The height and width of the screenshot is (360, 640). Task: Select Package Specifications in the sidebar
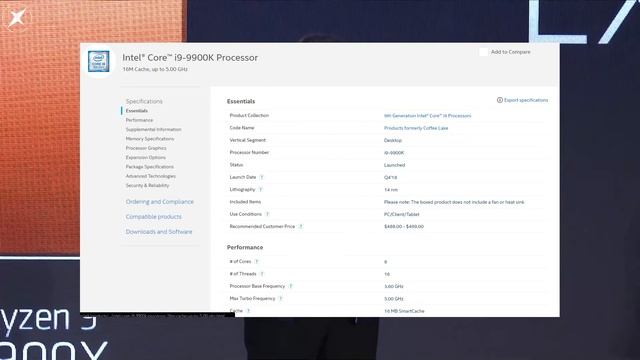[x=150, y=167]
